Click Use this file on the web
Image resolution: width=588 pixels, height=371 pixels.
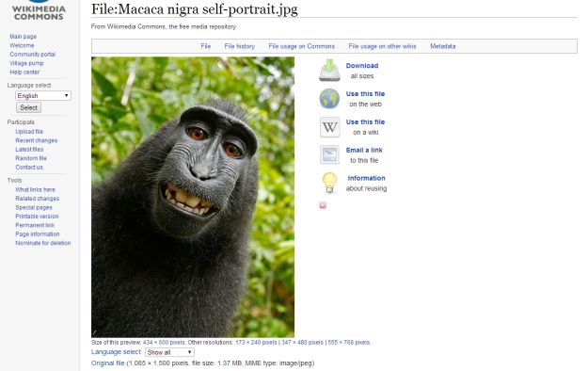[x=365, y=94]
